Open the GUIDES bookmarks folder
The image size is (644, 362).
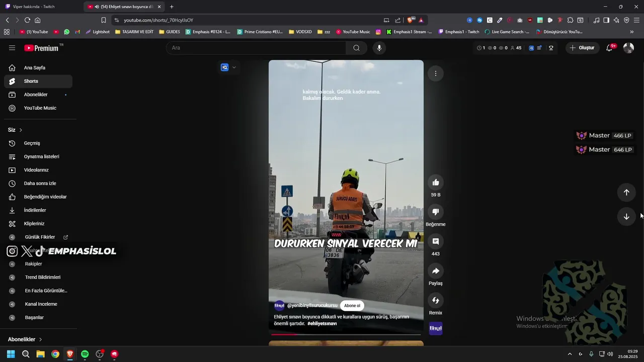pos(170,32)
